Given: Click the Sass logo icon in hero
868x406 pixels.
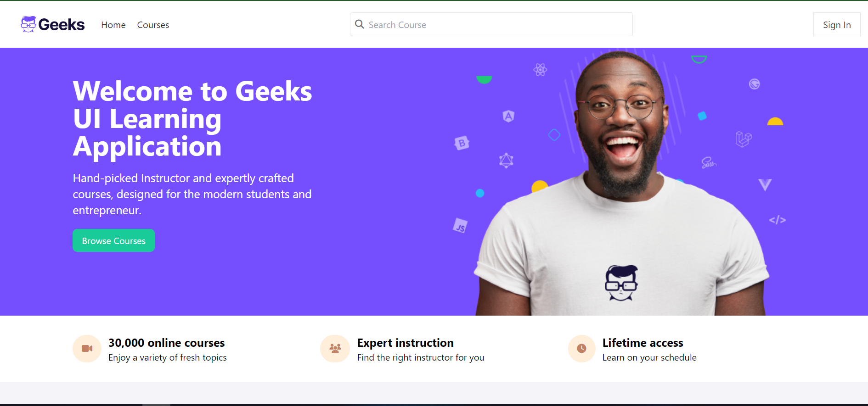Looking at the screenshot, I should [709, 162].
